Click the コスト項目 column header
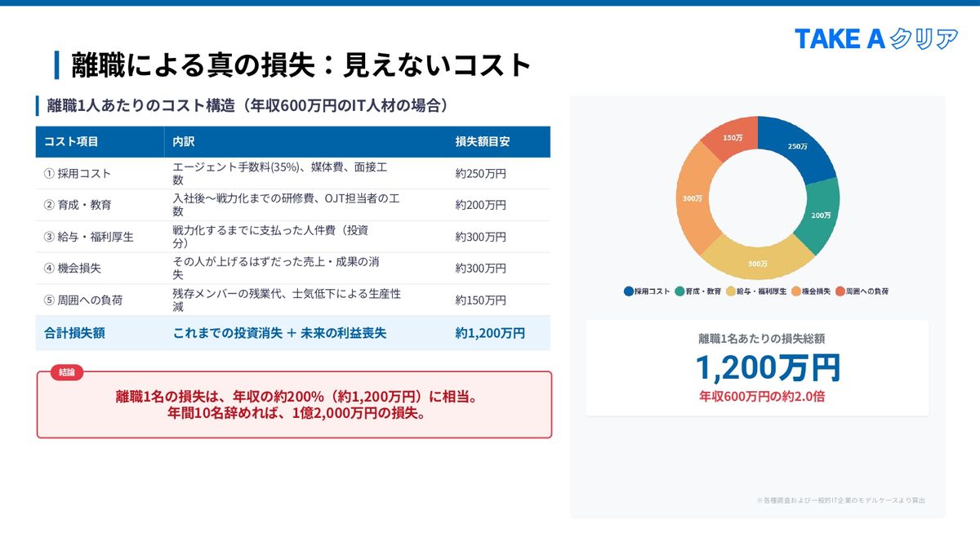This screenshot has height=551, width=980. pyautogui.click(x=71, y=141)
